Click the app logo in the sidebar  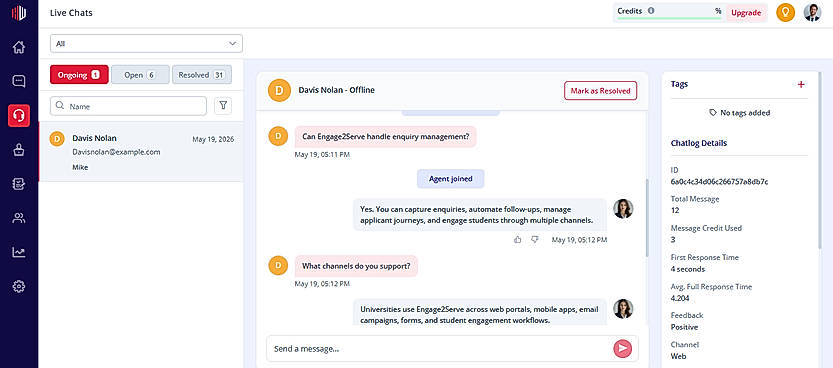19,13
